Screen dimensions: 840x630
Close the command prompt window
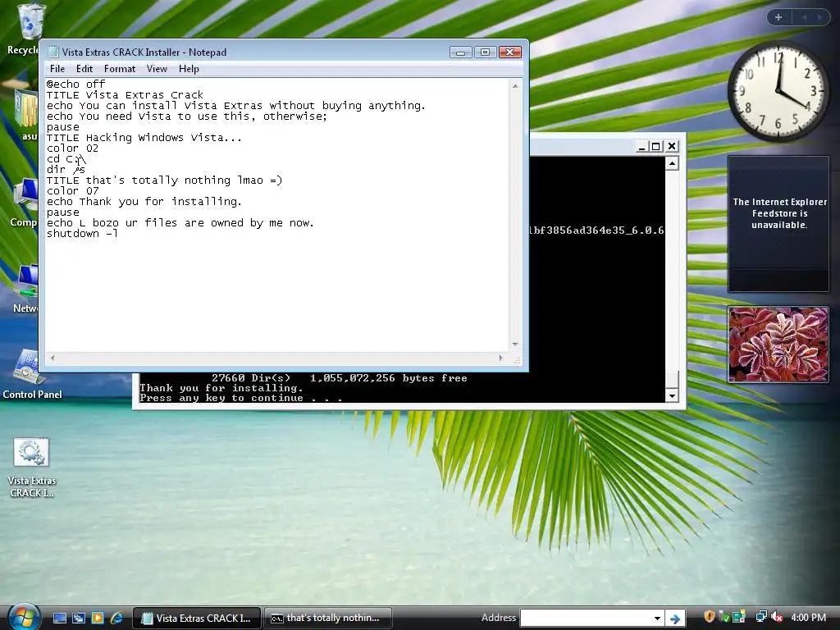point(672,146)
